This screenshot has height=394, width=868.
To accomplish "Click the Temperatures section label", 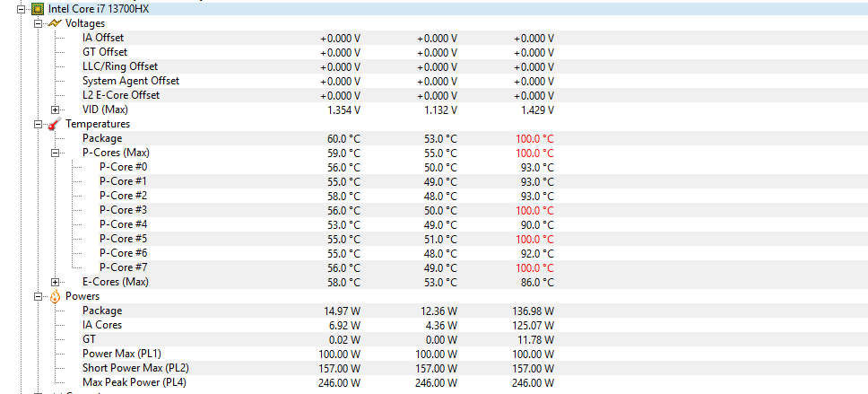I will (x=98, y=124).
